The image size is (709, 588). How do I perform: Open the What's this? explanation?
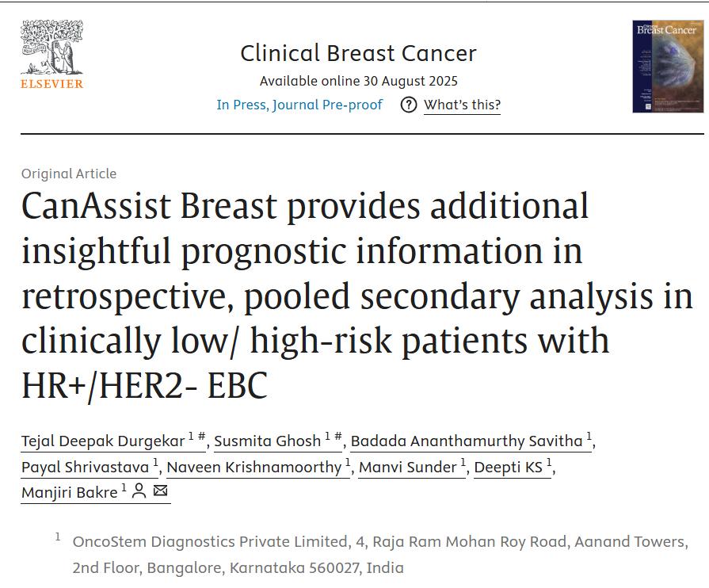(x=462, y=105)
